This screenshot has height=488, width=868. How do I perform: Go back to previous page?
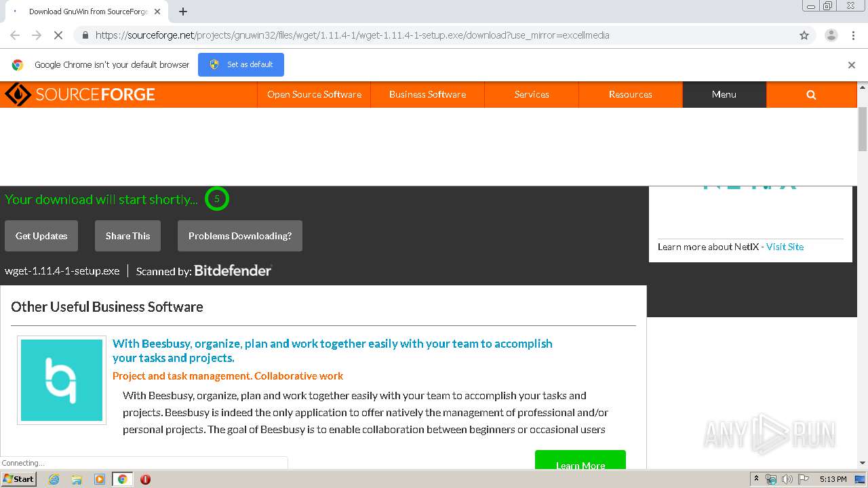(15, 35)
